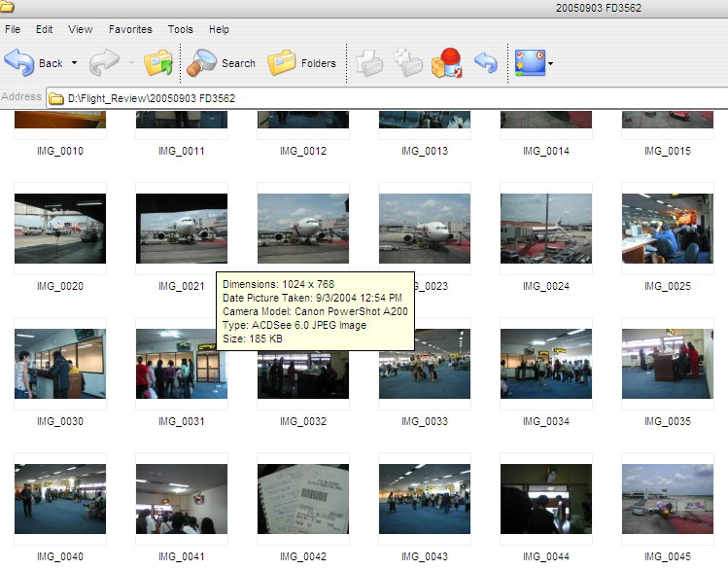Select the IMG_0041 thumbnail
This screenshot has height=571, width=728.
click(x=182, y=499)
